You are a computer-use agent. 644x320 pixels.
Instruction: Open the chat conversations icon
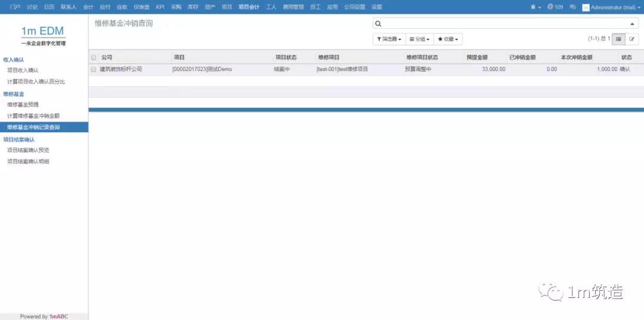(x=572, y=7)
